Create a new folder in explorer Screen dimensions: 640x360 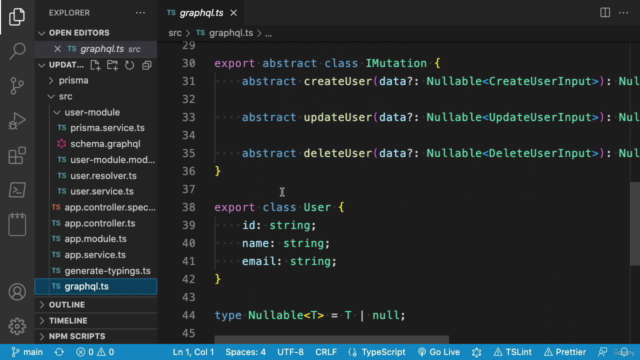pos(112,65)
